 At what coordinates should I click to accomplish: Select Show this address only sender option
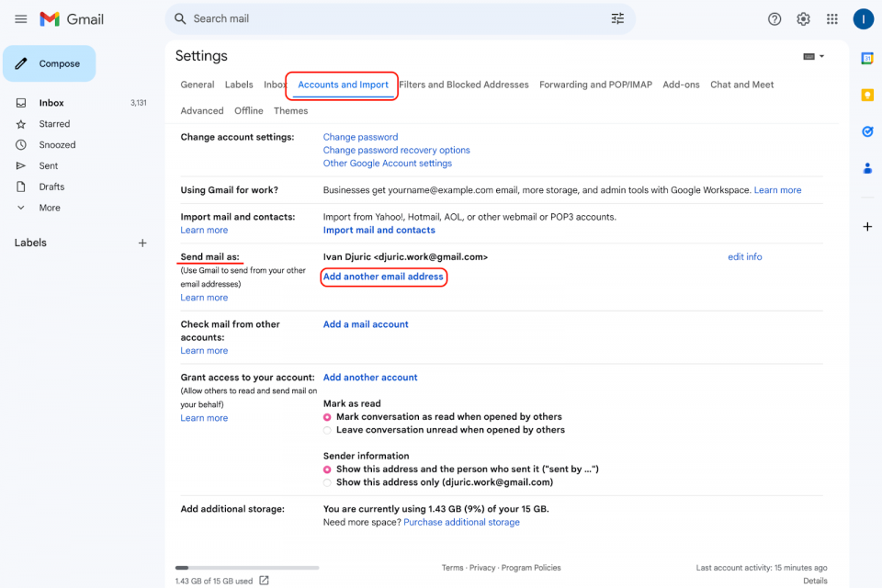tap(326, 482)
